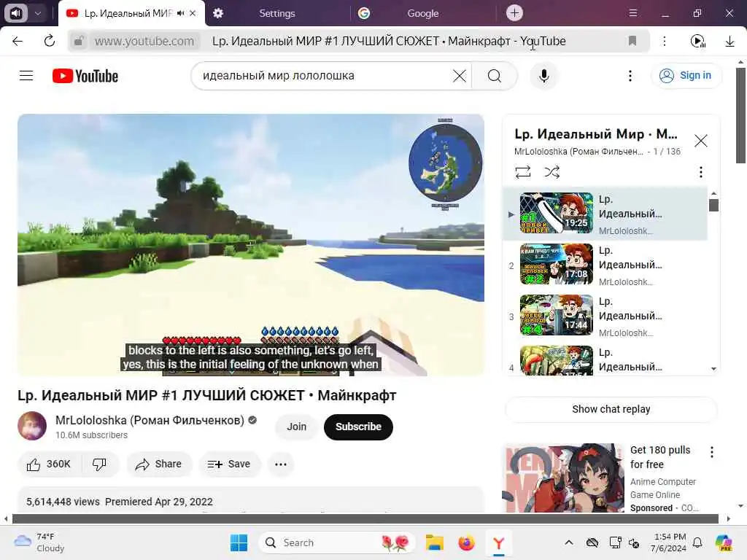Open playlist video 3 thumbnail 17:44
Screen dimensions: 747x560
tap(557, 315)
